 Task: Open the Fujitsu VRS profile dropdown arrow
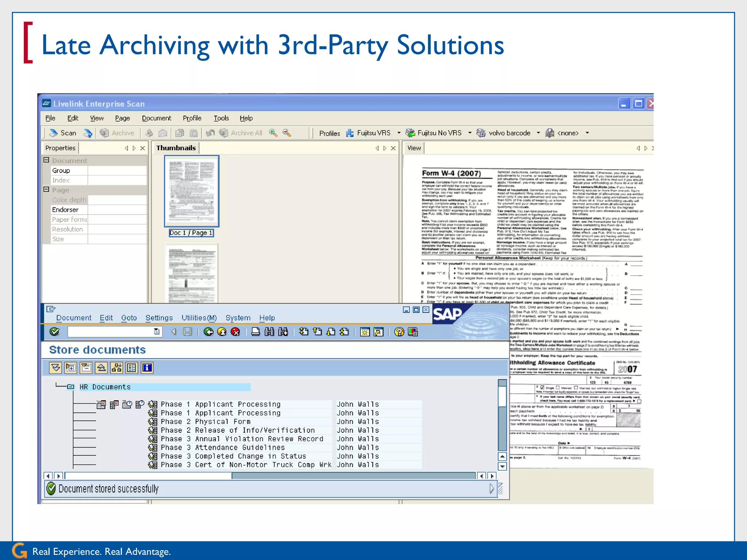click(399, 133)
